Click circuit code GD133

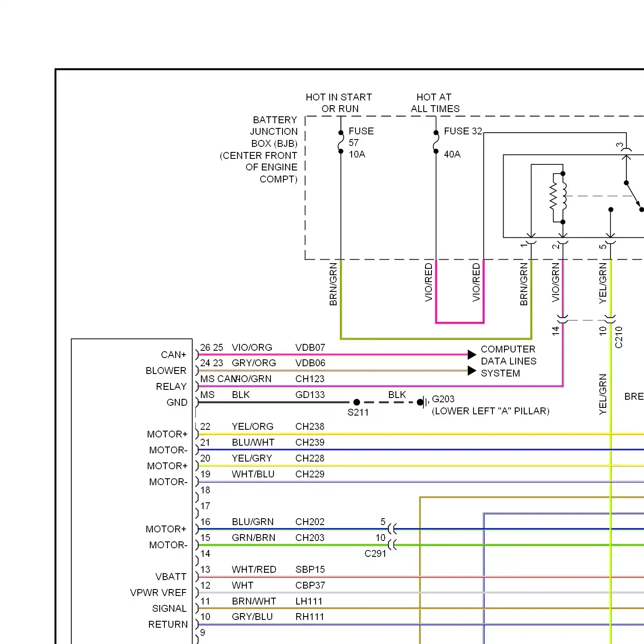[310, 395]
